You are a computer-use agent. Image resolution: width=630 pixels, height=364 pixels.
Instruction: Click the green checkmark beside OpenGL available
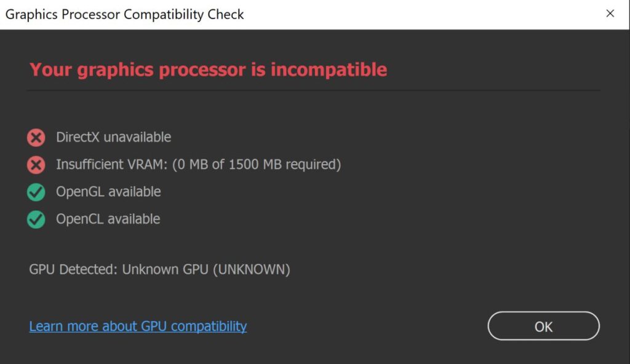[x=36, y=192]
